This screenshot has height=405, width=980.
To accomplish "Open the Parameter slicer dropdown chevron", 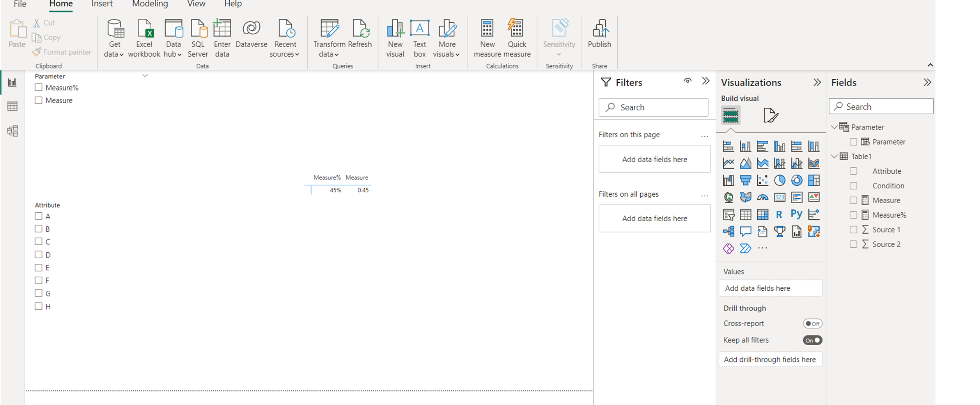I will [145, 76].
